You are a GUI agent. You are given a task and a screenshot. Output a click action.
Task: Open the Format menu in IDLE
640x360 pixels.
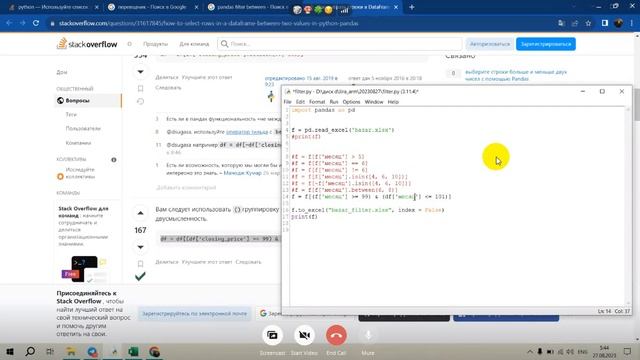coord(317,102)
